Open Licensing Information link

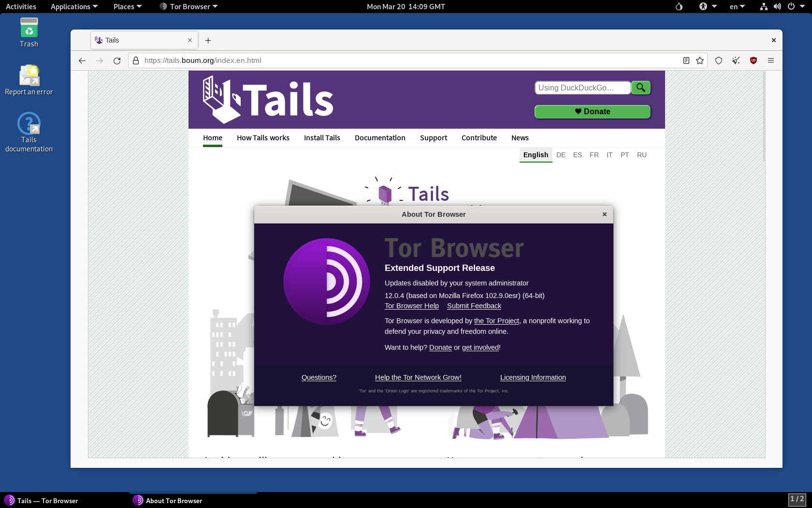tap(533, 377)
